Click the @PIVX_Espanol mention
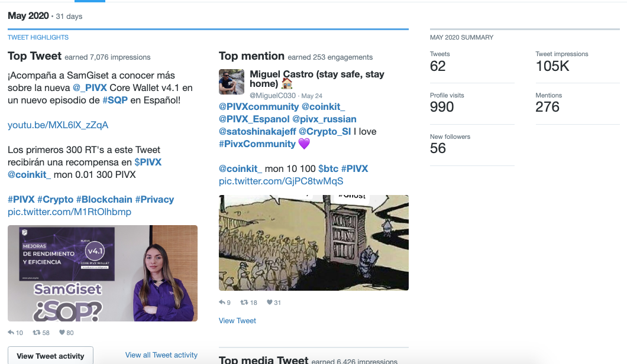Screen dimensions: 627x364 click(x=254, y=119)
